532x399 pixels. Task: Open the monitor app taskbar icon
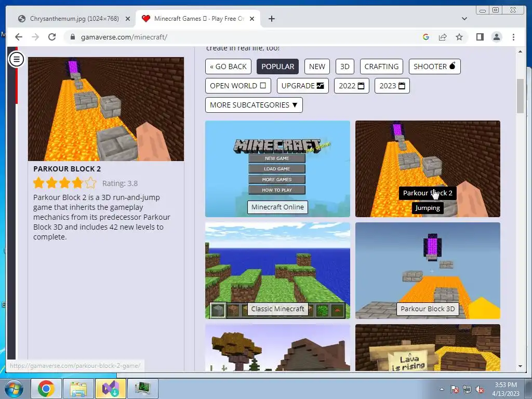point(142,389)
